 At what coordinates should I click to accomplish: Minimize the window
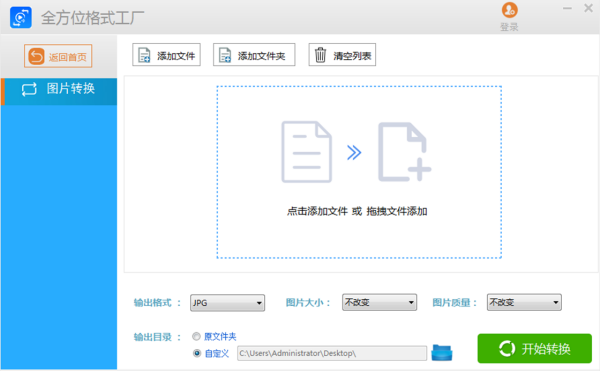coord(567,8)
